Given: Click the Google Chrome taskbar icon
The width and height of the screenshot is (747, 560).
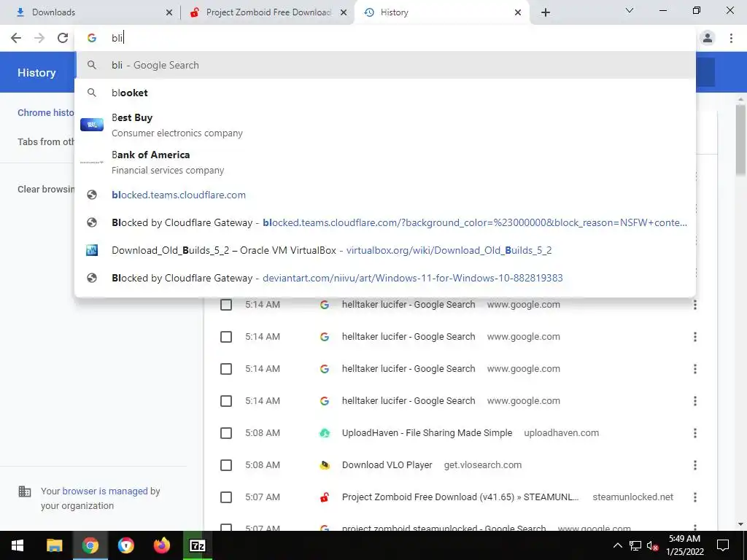Looking at the screenshot, I should pyautogui.click(x=90, y=545).
